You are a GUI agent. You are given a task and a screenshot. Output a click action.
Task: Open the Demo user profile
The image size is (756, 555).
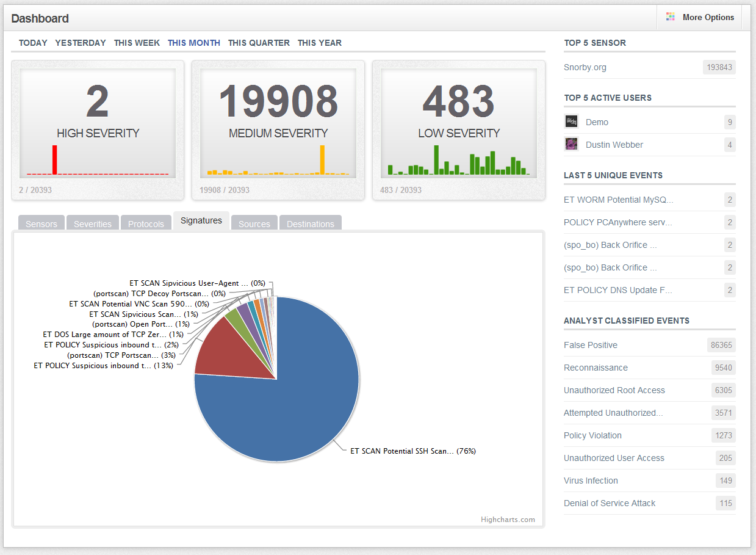tap(597, 122)
